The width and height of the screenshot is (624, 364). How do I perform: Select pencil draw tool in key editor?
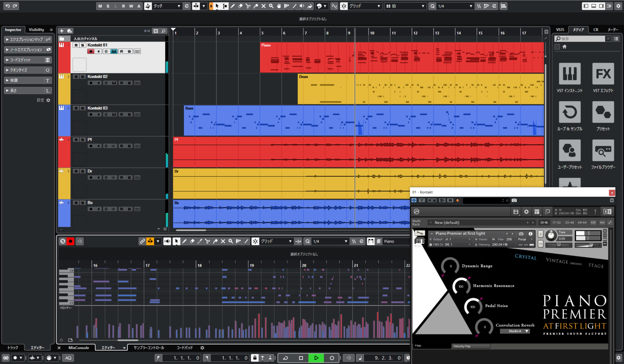[x=184, y=241]
